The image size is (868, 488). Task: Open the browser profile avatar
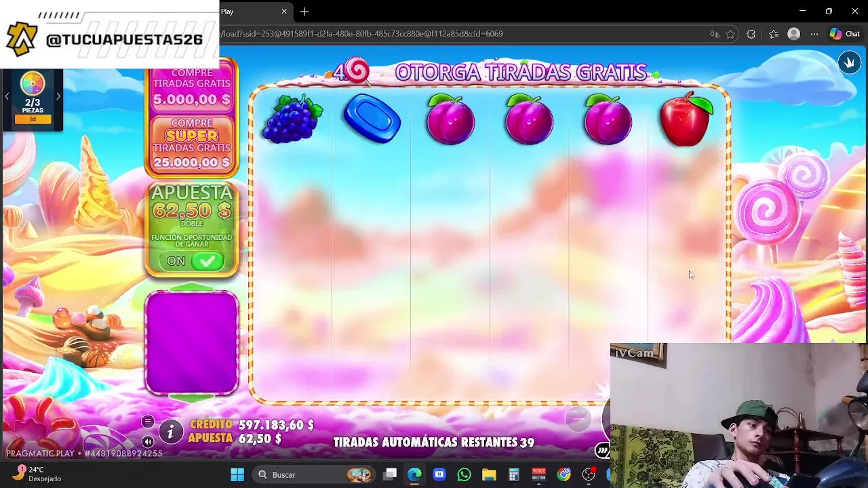pos(793,34)
